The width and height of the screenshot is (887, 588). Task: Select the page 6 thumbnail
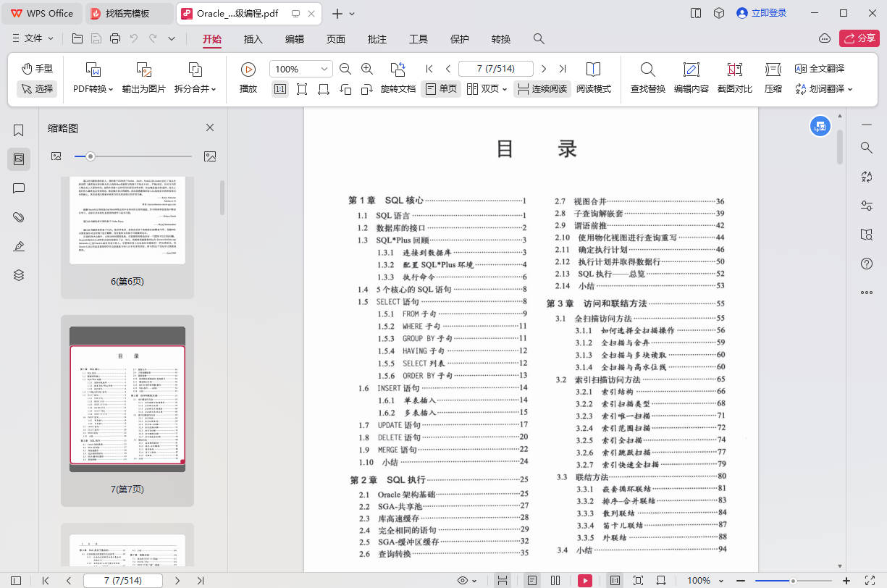click(127, 221)
